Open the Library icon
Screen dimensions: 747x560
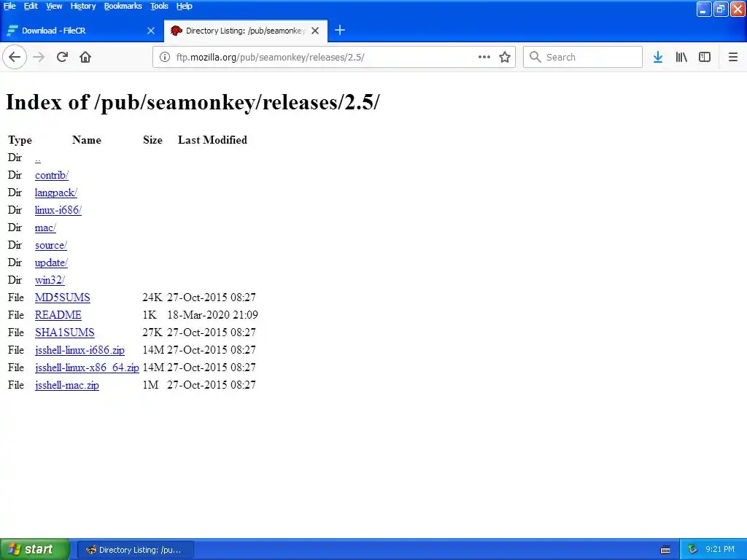(681, 57)
